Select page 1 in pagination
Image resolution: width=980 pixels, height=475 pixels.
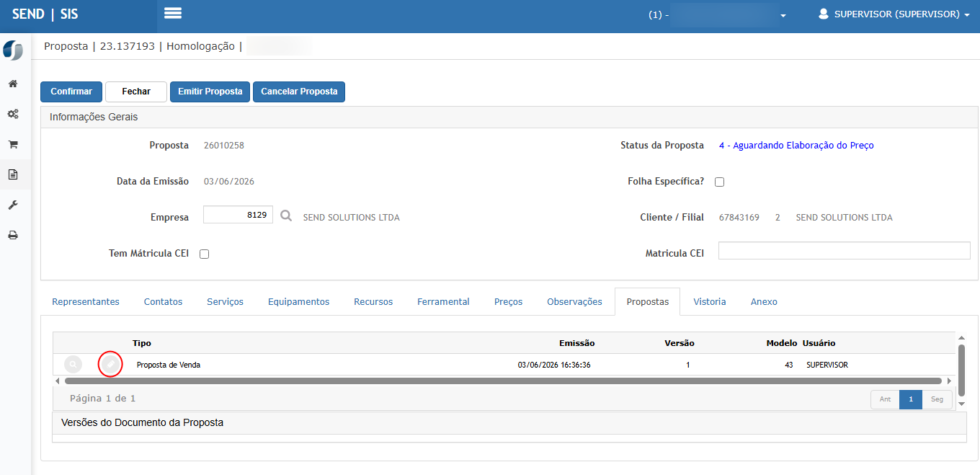coord(911,399)
